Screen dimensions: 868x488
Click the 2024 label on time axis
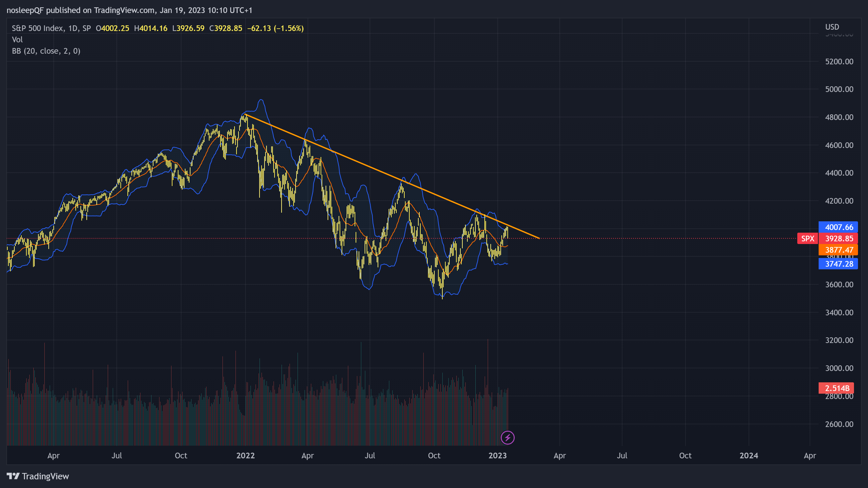[x=749, y=456]
